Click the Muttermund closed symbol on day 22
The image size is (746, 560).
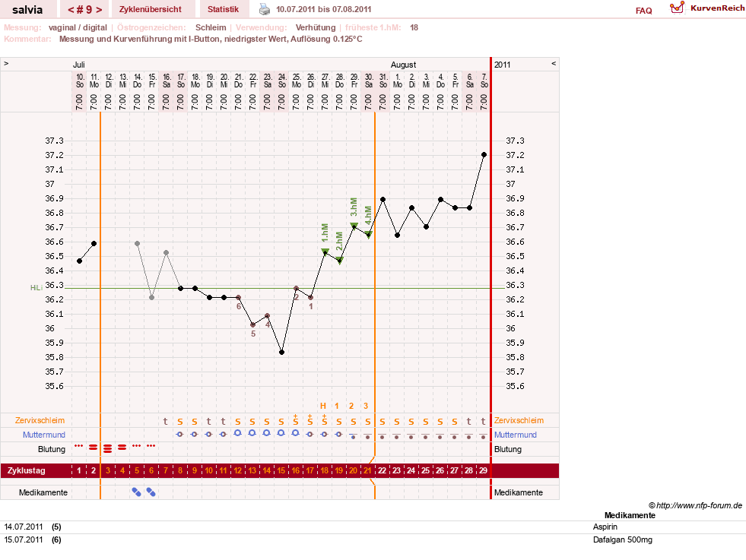[x=383, y=436]
